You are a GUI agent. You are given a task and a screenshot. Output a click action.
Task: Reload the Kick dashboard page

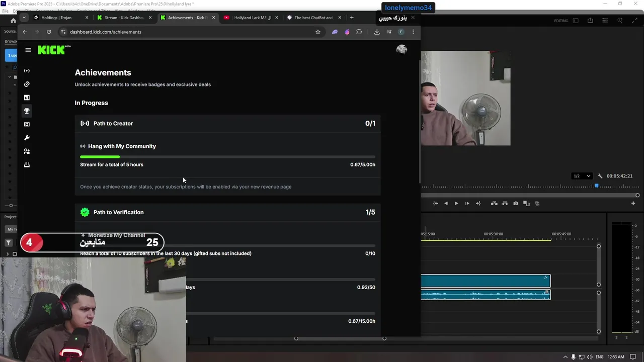click(x=49, y=32)
